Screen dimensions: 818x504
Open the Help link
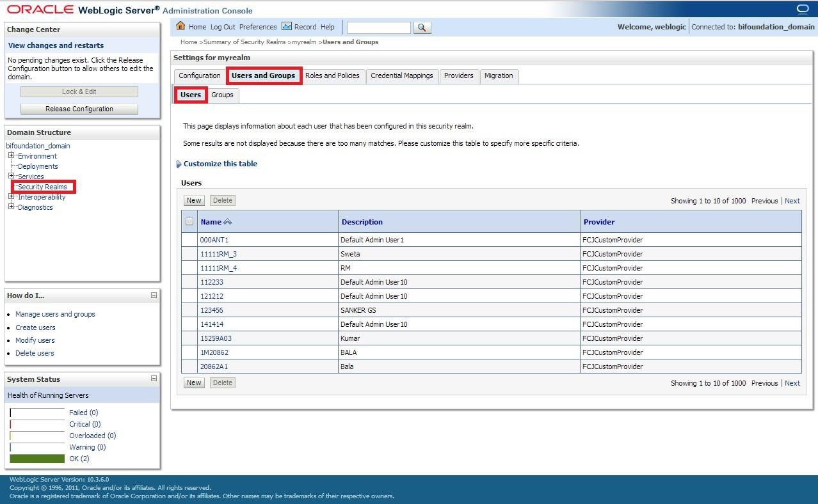click(328, 27)
